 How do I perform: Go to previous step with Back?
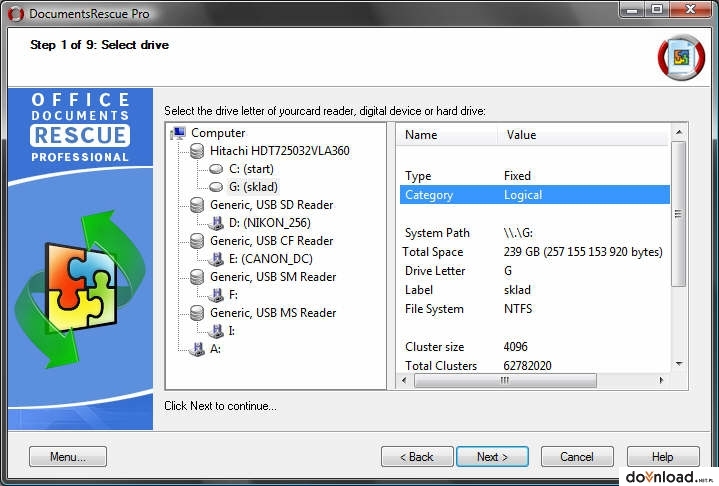click(x=417, y=457)
